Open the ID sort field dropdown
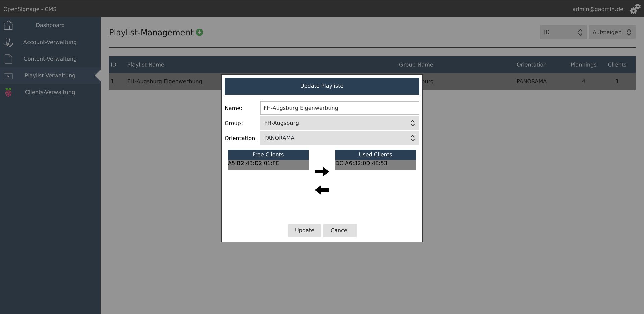 563,32
